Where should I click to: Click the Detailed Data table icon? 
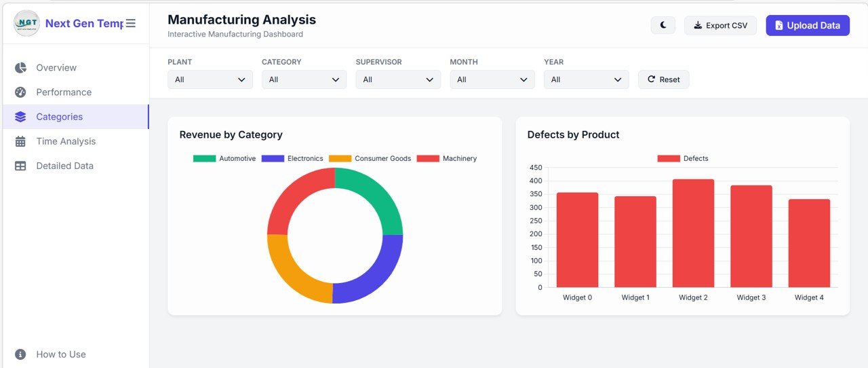(x=20, y=166)
